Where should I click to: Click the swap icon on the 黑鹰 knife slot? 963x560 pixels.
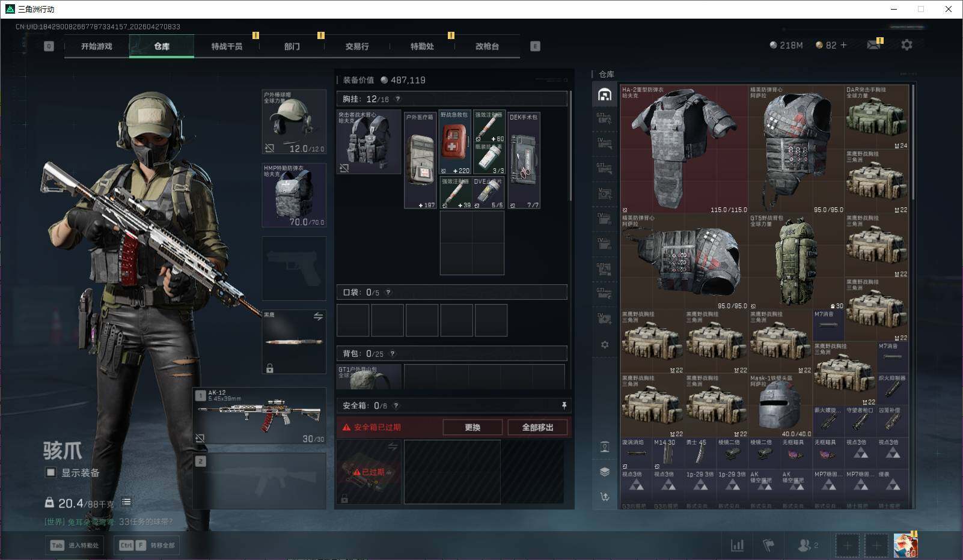pos(318,317)
